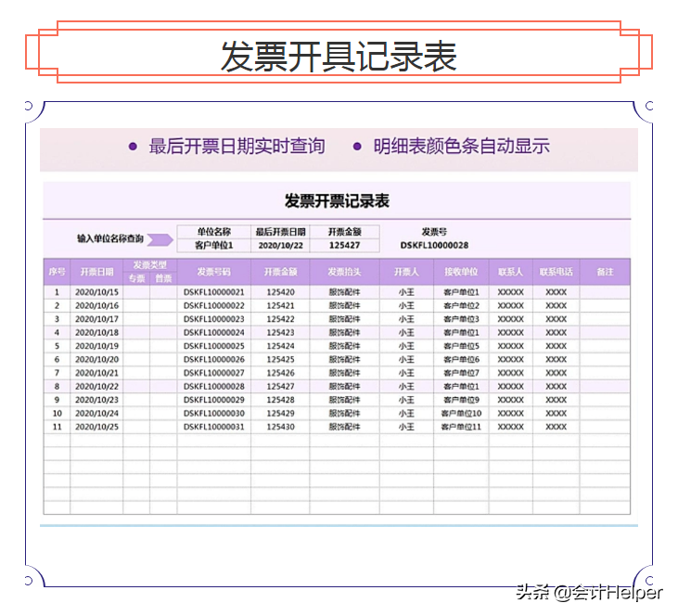Select amount cell 125424
Screen dimensions: 678x616
click(281, 346)
